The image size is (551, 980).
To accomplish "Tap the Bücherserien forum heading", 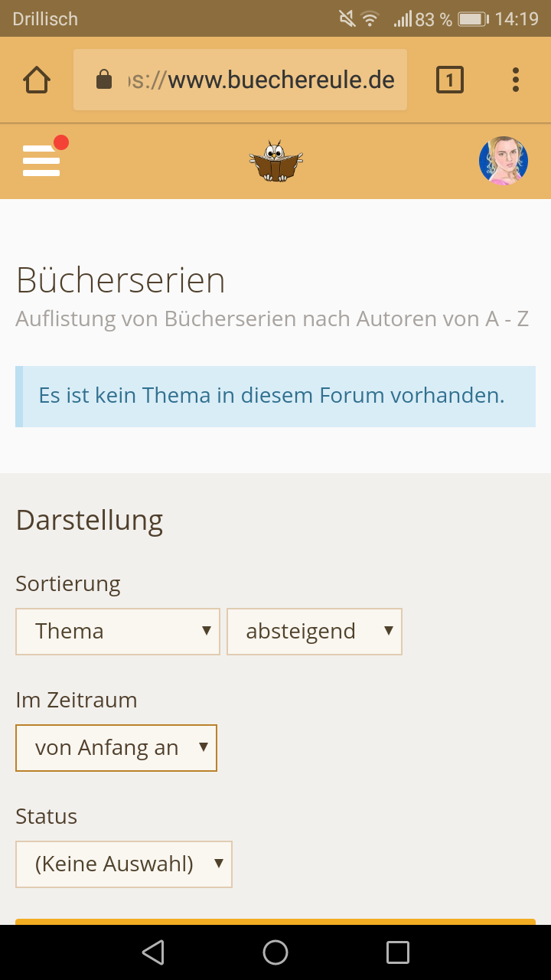I will click(121, 280).
